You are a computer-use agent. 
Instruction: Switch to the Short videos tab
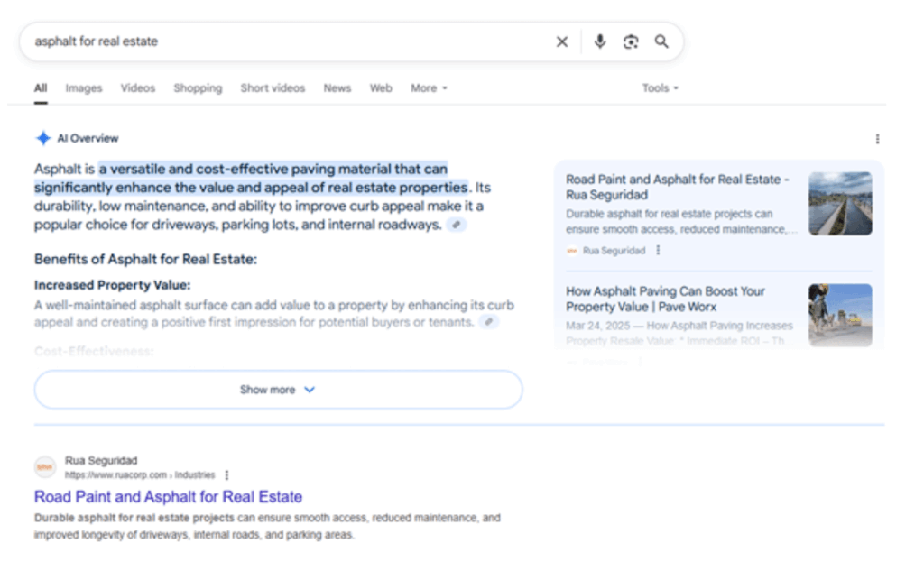pyautogui.click(x=273, y=87)
